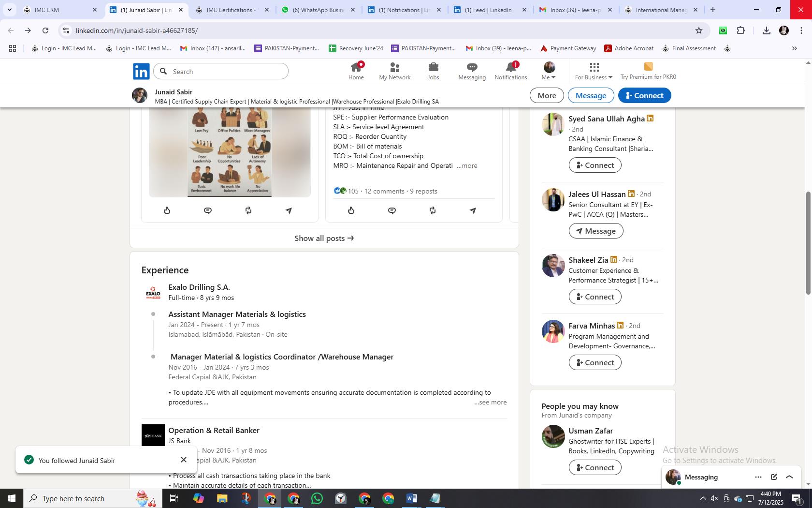Switch to the WhatsApp Business tab
Screen dimensions: 812x508
319,10
